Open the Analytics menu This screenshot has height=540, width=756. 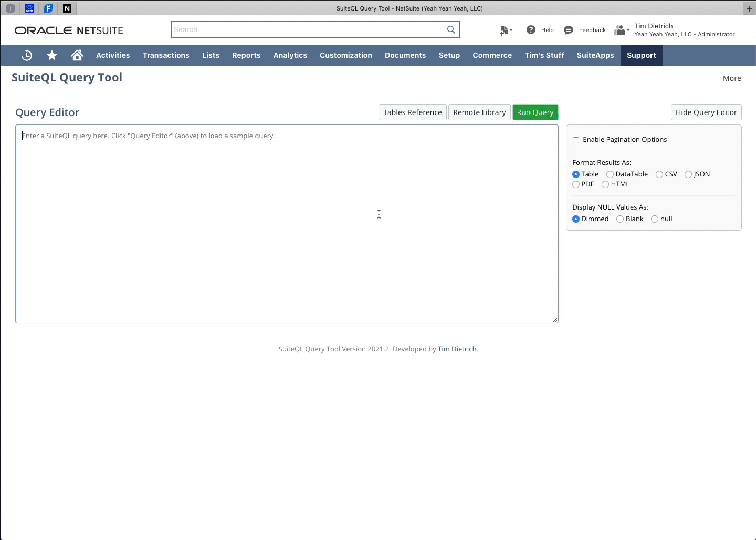[290, 55]
